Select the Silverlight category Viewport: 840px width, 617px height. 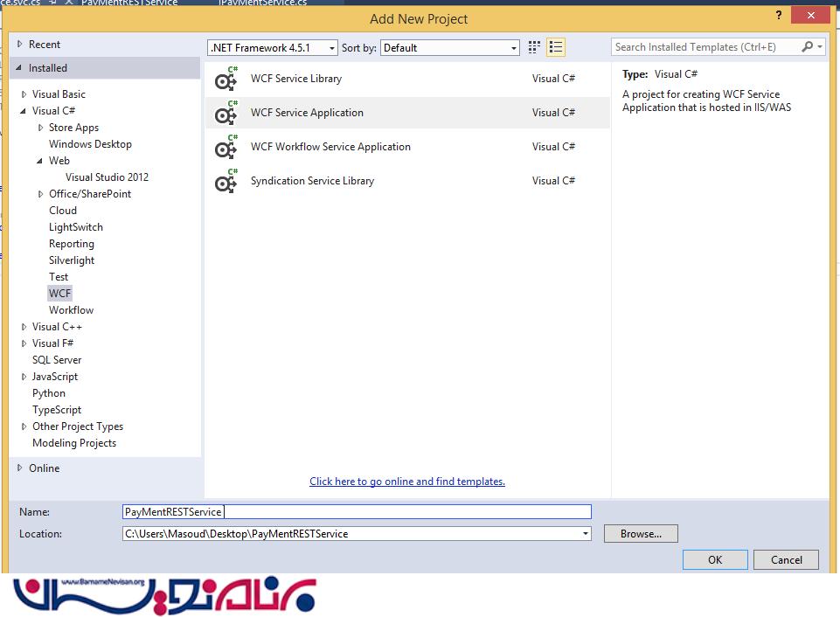tap(72, 260)
